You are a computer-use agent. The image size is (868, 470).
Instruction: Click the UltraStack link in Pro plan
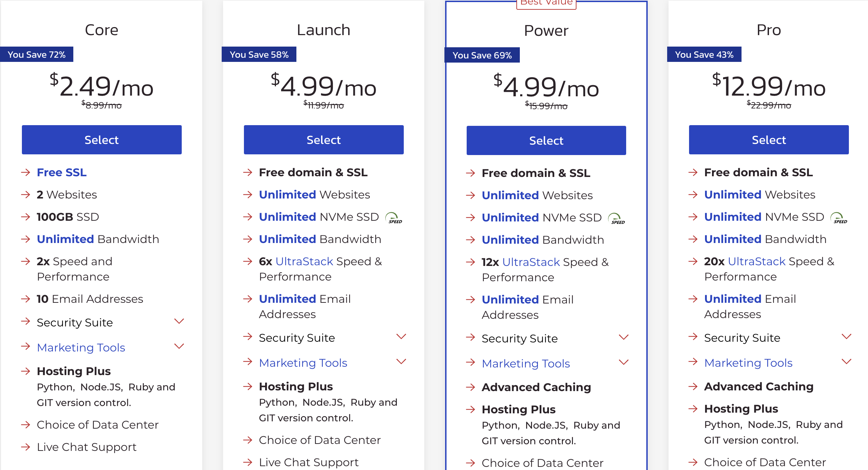[756, 261]
